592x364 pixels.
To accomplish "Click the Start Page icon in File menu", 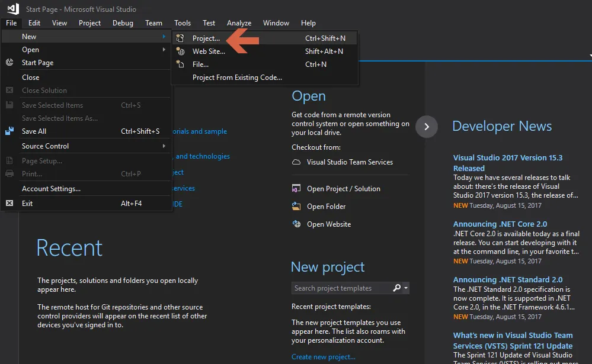I will 9,63.
